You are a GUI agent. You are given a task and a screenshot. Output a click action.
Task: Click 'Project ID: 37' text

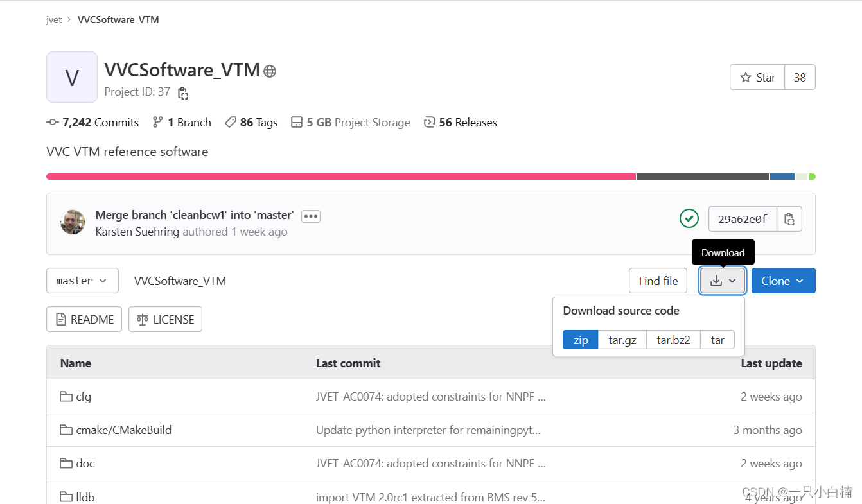coord(137,92)
